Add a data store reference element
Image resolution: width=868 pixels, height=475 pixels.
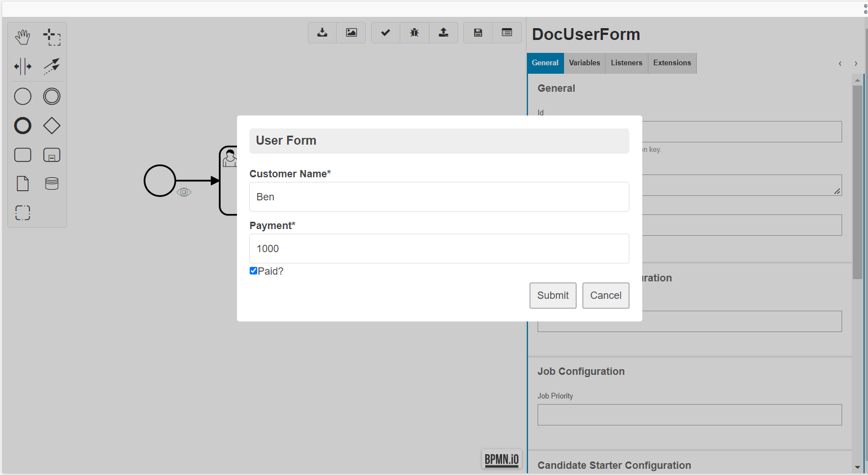click(52, 183)
